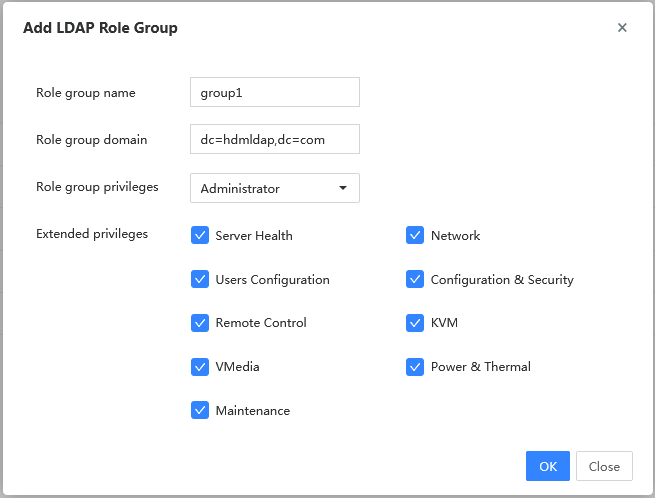The height and width of the screenshot is (498, 655).
Task: Uncheck the KVM privilege checkbox
Action: (x=415, y=323)
